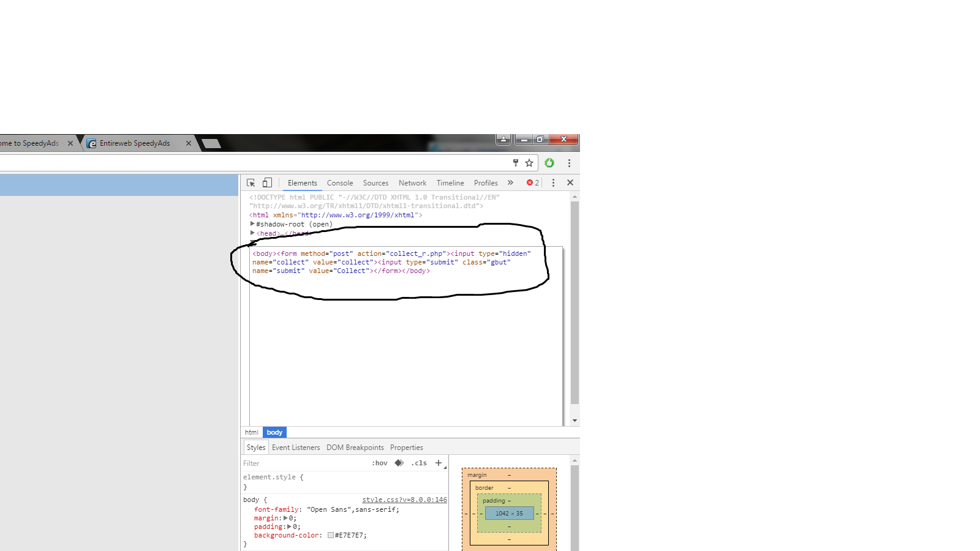This screenshot has width=980, height=551.
Task: Toggle the device toolbar icon
Action: 267,182
